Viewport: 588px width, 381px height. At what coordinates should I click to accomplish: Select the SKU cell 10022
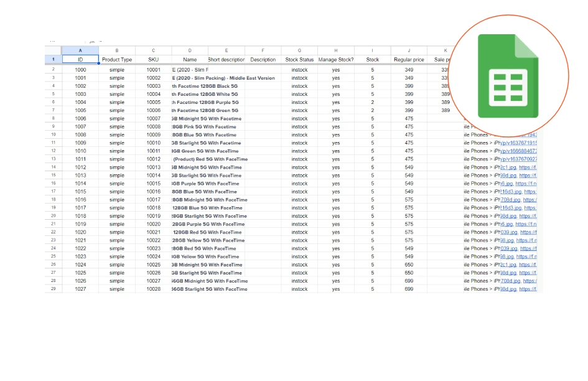153,240
